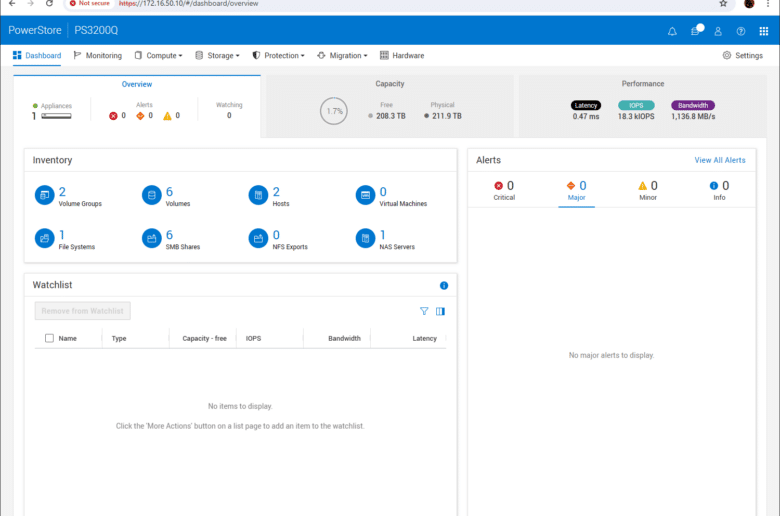Viewport: 780px width, 516px height.
Task: Expand the Storage menu
Action: coord(217,55)
